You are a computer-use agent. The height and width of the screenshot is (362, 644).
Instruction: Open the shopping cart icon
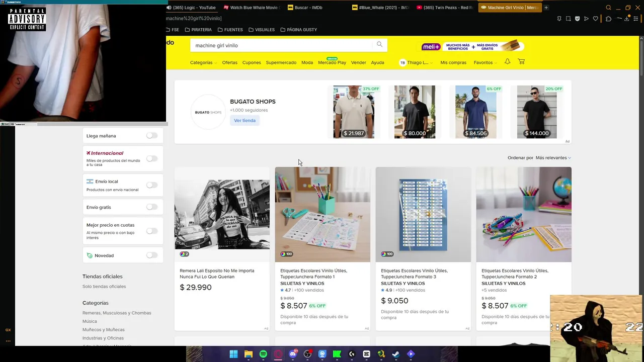(x=521, y=61)
